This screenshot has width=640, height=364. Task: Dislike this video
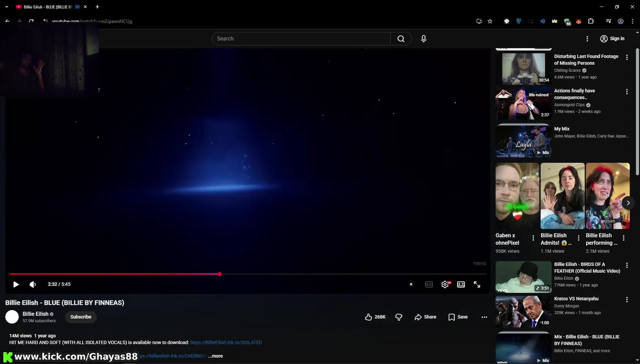tap(399, 317)
